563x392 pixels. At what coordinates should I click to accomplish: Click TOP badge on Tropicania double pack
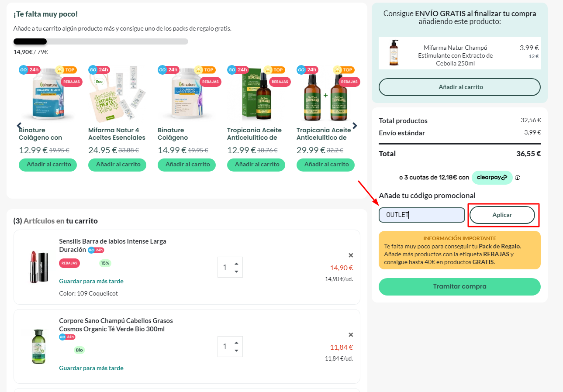pyautogui.click(x=343, y=70)
